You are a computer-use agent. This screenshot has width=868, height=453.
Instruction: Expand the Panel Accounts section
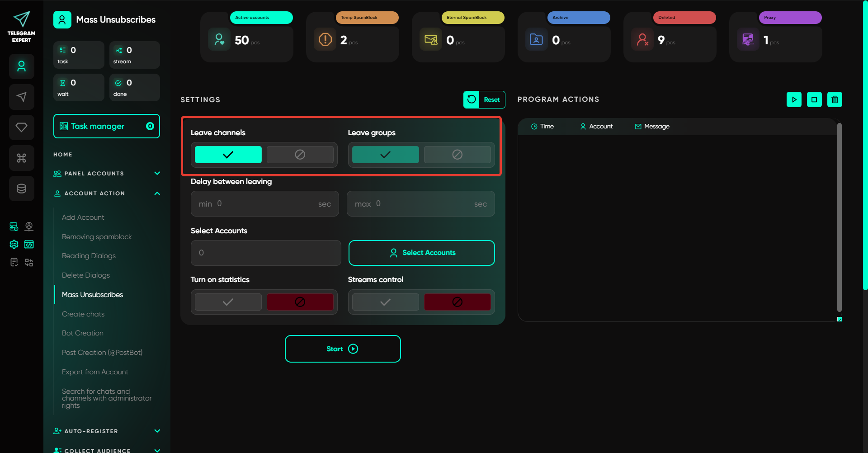(157, 174)
